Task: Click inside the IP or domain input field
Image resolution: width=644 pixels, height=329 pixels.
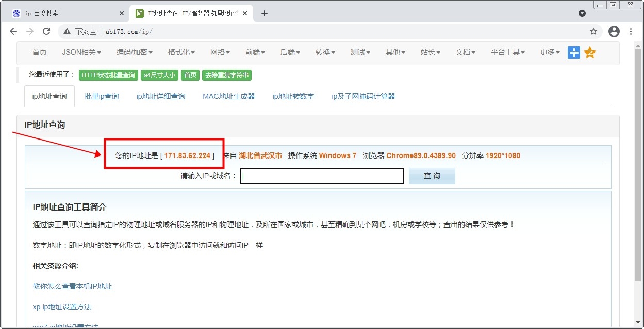Action: tap(321, 176)
